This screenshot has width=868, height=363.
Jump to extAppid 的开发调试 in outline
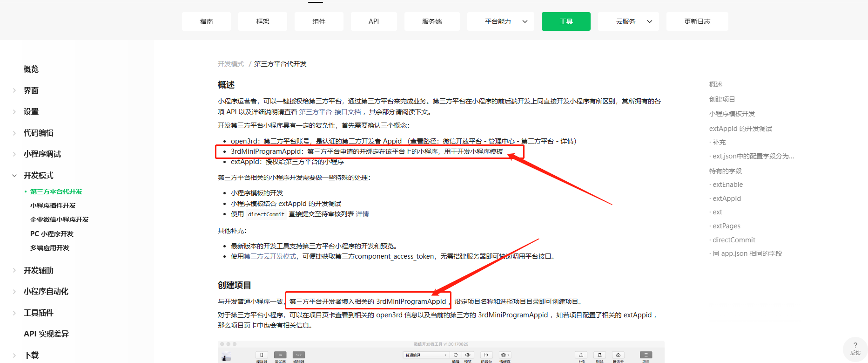(x=740, y=129)
